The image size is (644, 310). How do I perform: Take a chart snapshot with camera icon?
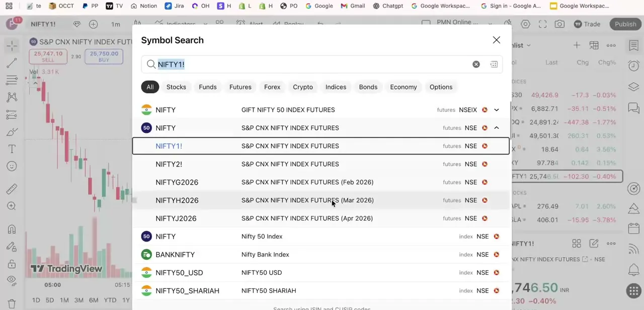pyautogui.click(x=559, y=24)
